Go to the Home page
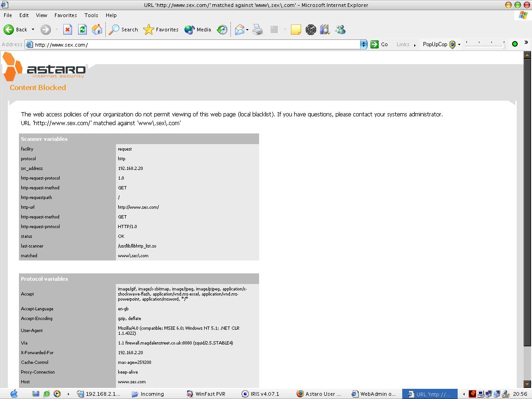 [97, 30]
